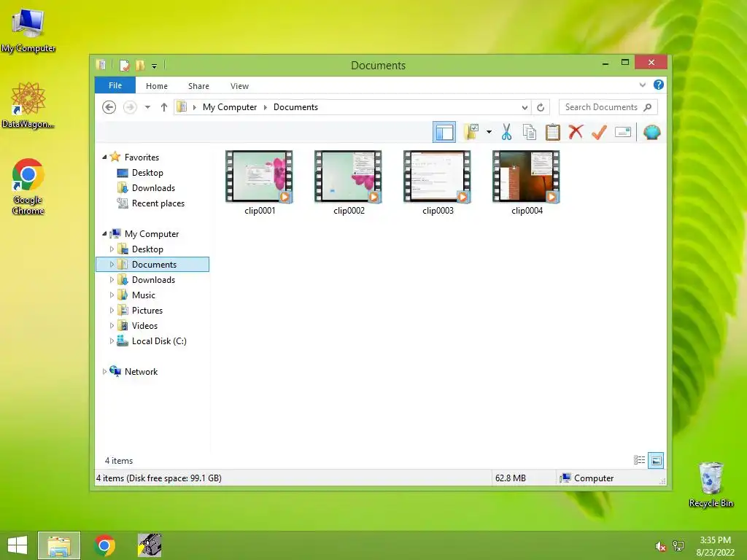Click the folder system icon in title bar
The width and height of the screenshot is (747, 560).
[101, 65]
